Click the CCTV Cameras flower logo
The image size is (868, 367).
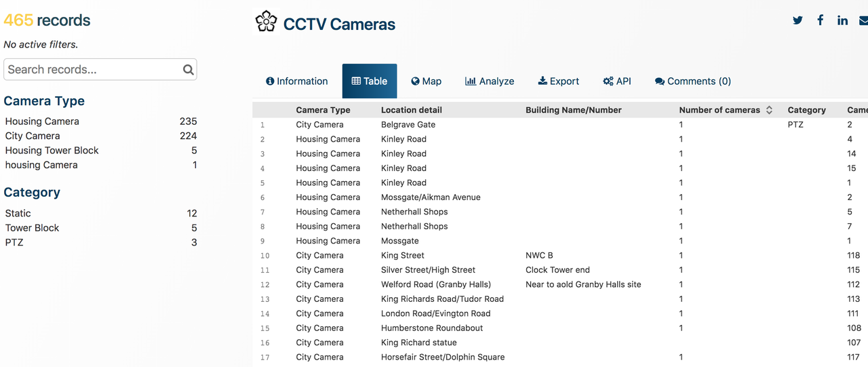point(266,22)
